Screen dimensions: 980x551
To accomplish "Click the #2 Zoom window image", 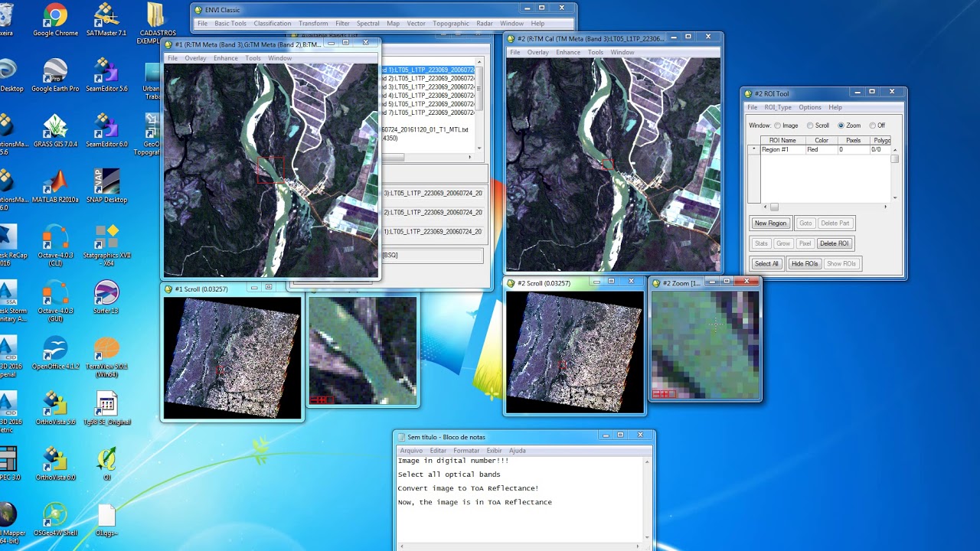I will (705, 345).
